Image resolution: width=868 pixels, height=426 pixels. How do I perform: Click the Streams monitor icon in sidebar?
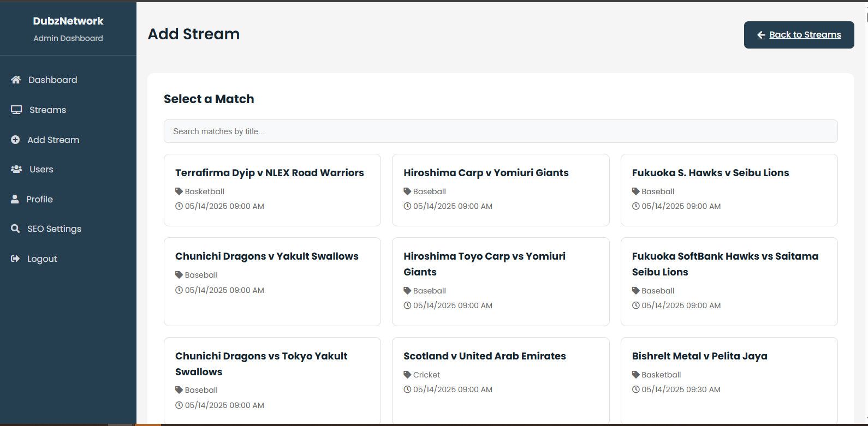pos(16,110)
